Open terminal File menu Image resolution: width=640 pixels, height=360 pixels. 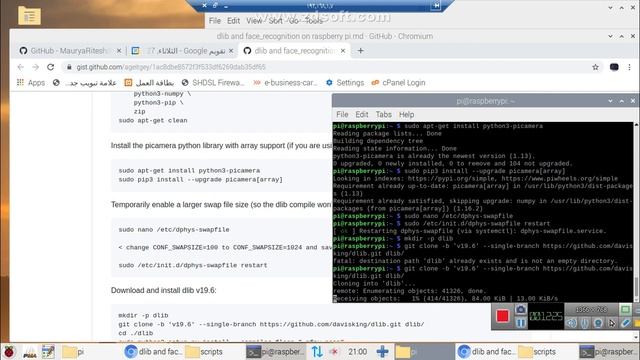tap(342, 115)
